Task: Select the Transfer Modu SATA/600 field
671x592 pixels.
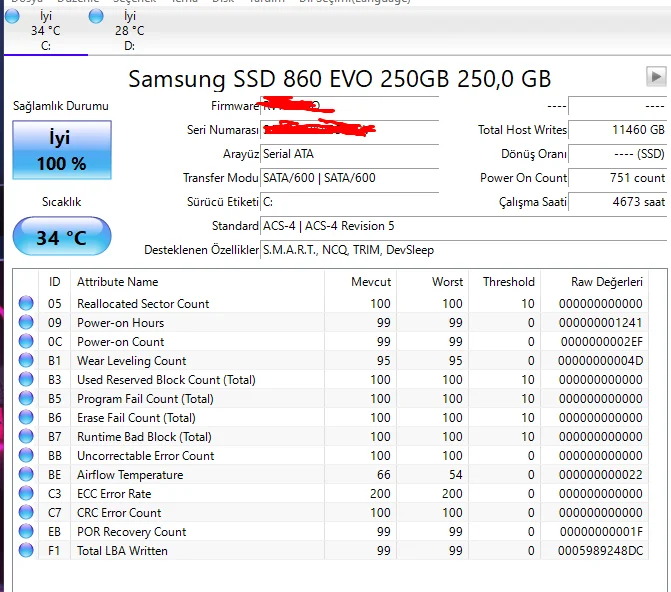Action: [350, 178]
